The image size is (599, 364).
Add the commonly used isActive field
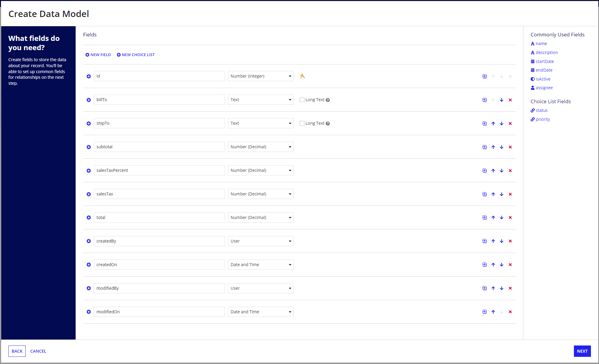pyautogui.click(x=543, y=79)
